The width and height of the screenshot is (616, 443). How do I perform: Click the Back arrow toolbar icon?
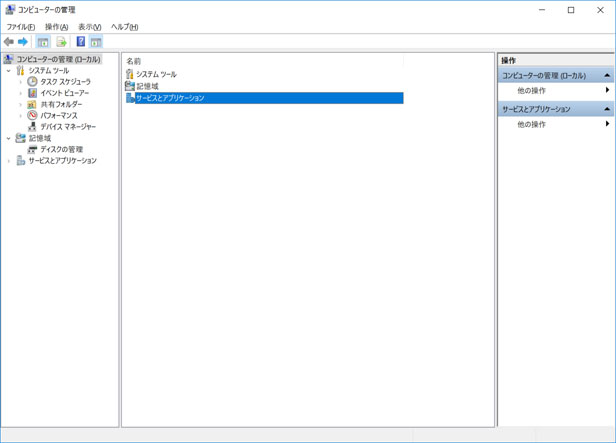click(9, 42)
